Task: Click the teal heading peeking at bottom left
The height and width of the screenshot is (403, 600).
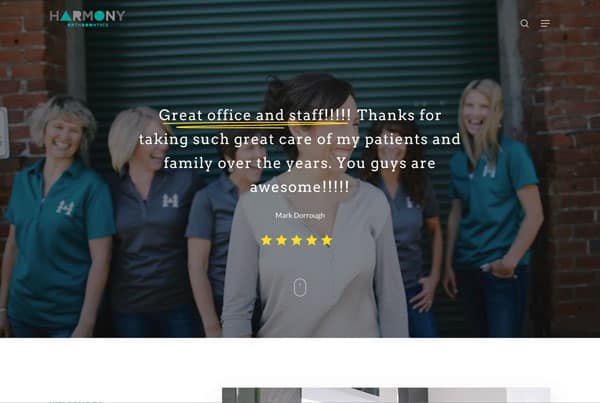Action: pos(76,401)
